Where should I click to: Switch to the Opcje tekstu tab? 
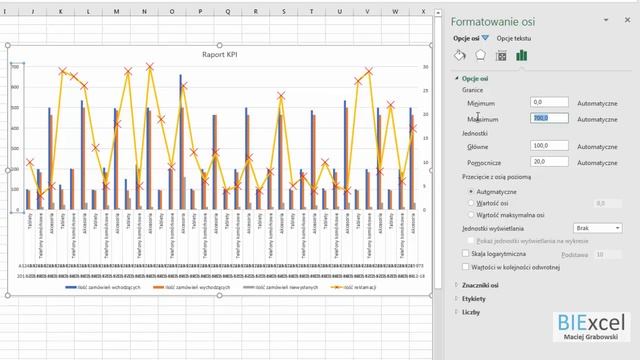(513, 38)
